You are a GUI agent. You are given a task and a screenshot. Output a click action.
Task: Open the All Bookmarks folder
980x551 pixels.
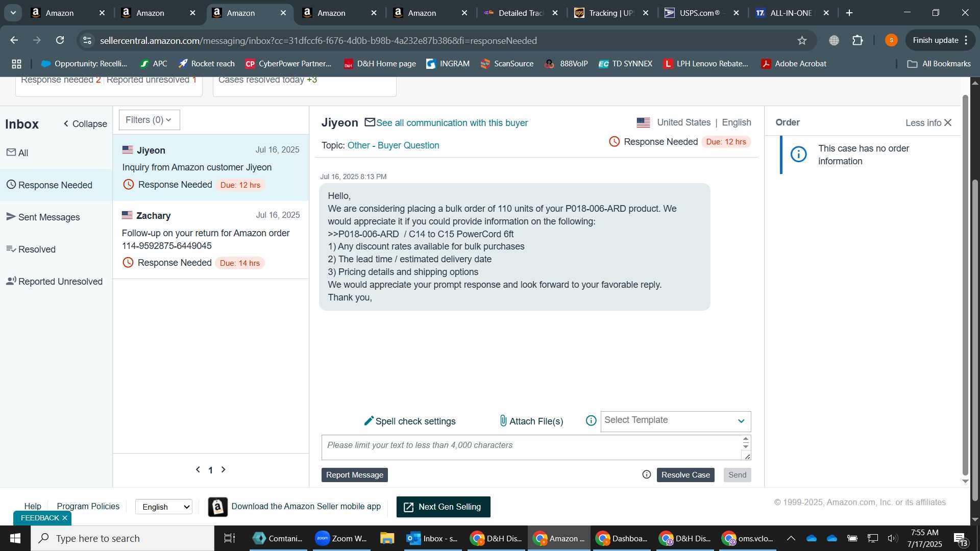(939, 64)
